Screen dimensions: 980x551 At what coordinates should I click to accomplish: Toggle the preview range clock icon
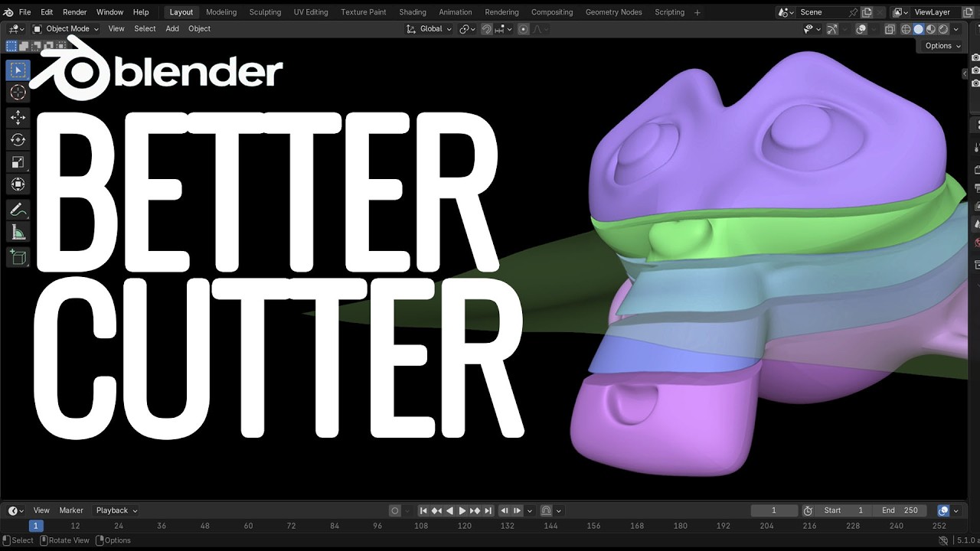pos(808,510)
